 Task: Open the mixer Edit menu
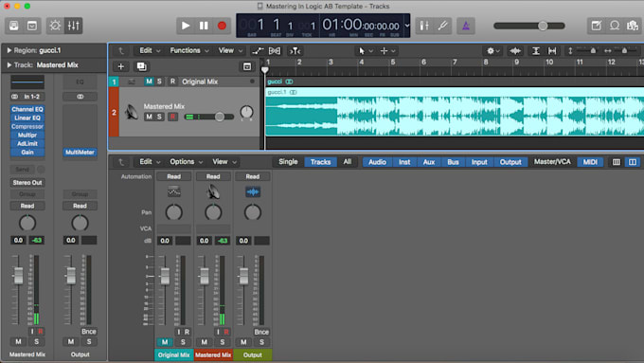[150, 161]
